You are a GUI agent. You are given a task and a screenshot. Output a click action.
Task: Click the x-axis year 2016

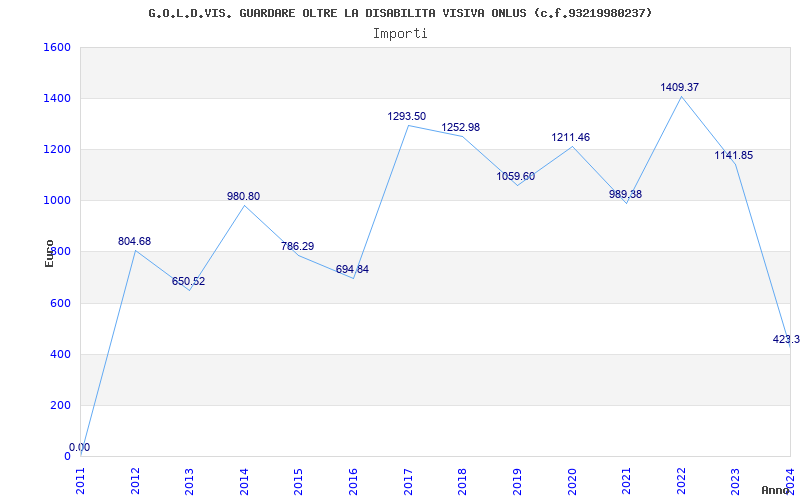(x=354, y=481)
